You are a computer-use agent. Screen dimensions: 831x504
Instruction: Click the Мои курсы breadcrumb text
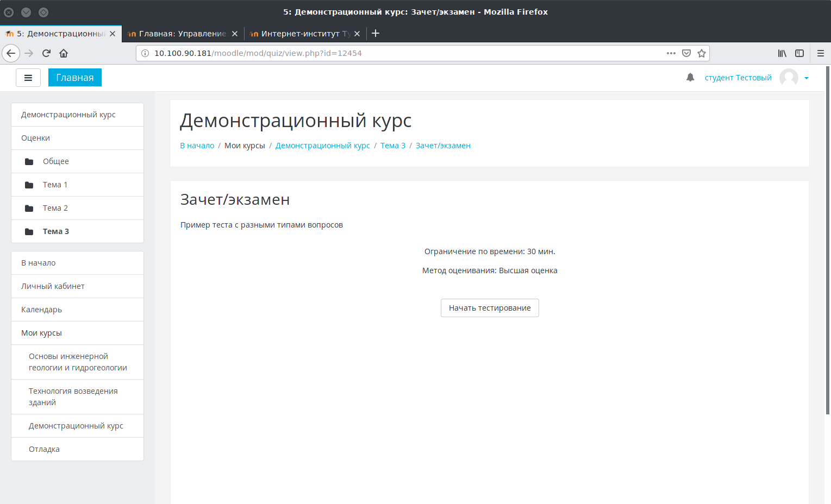(245, 146)
